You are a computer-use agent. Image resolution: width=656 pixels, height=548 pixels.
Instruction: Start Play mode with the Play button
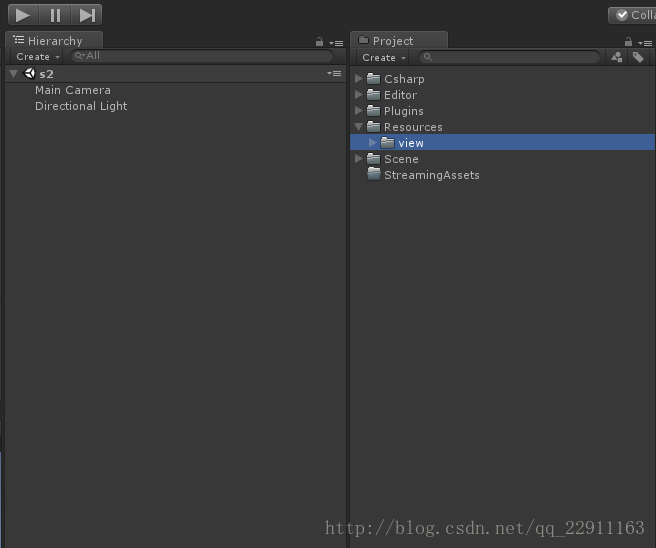tap(23, 15)
